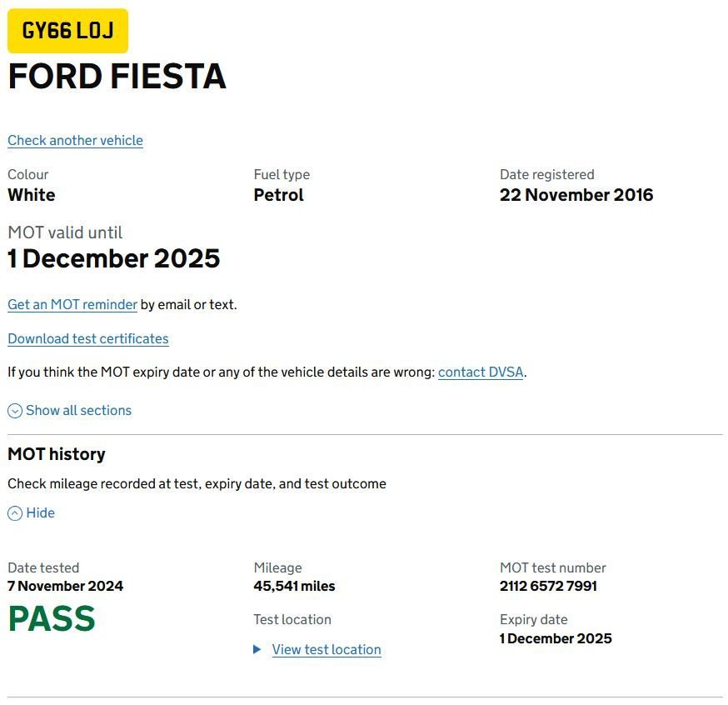Open the Get an MOT reminder link
The height and width of the screenshot is (705, 728).
click(72, 305)
